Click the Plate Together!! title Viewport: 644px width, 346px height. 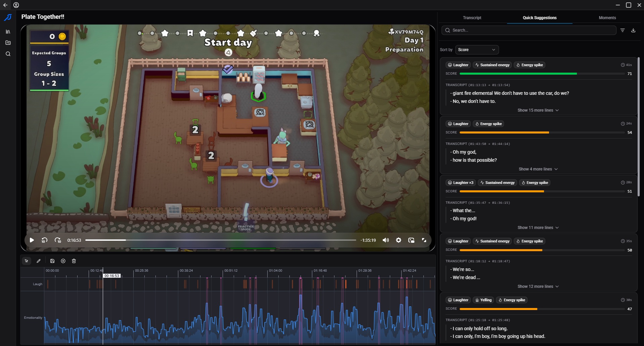pos(43,17)
